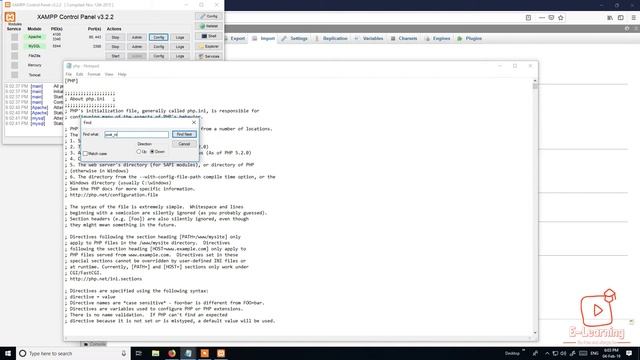Click the volume icon in system tray
This screenshot has height=360, width=640.
pos(563,353)
